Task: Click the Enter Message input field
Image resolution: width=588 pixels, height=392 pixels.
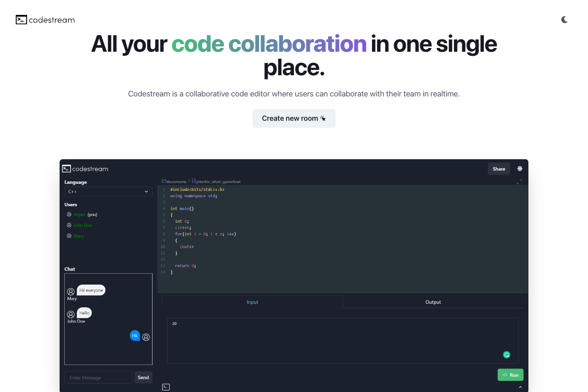Action: tap(98, 377)
